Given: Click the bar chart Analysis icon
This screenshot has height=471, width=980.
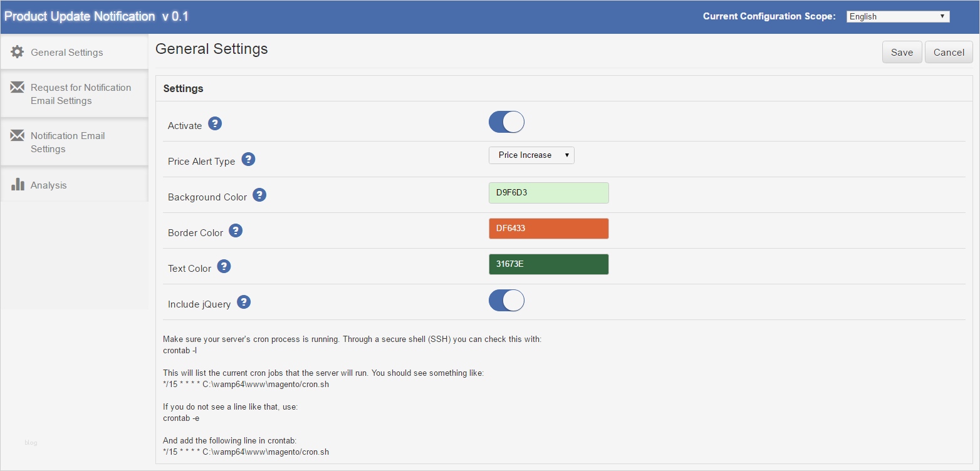Looking at the screenshot, I should click(x=18, y=185).
